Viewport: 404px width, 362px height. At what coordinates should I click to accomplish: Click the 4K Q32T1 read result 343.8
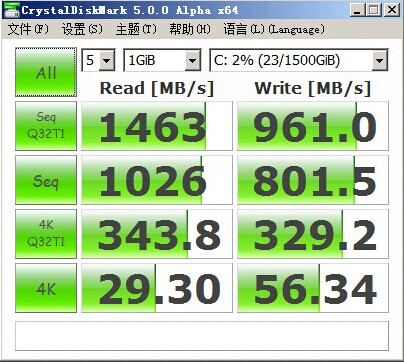click(157, 234)
